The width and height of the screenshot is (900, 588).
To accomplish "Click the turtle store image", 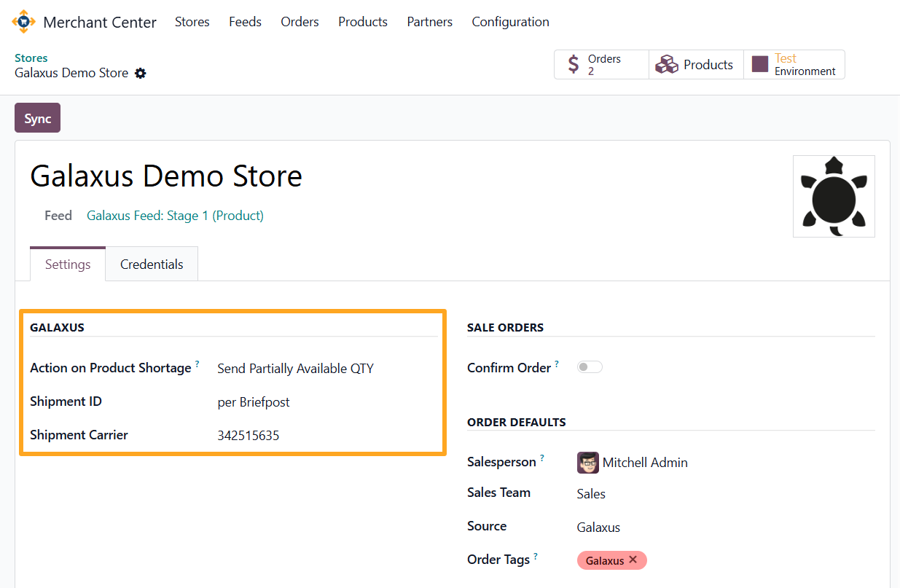I will coord(834,196).
